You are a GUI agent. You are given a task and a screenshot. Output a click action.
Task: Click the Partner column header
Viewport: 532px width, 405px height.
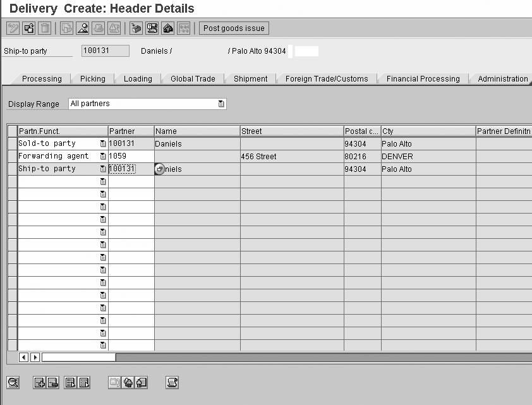click(131, 131)
